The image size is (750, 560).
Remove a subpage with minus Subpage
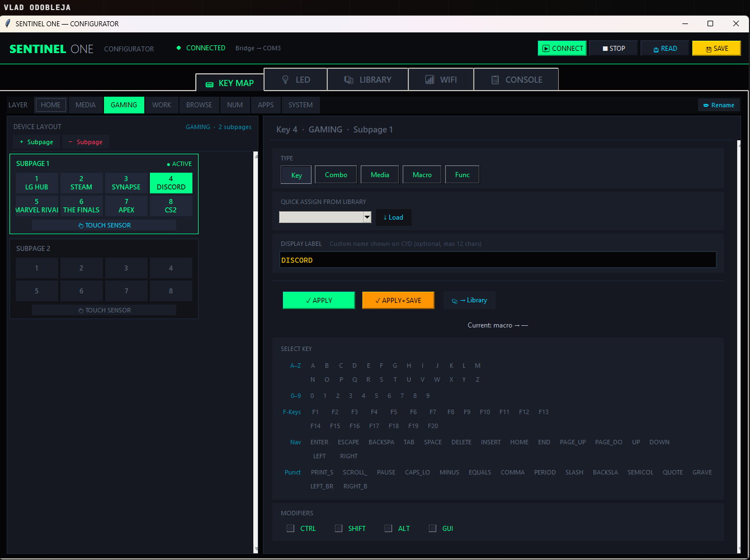[x=86, y=142]
